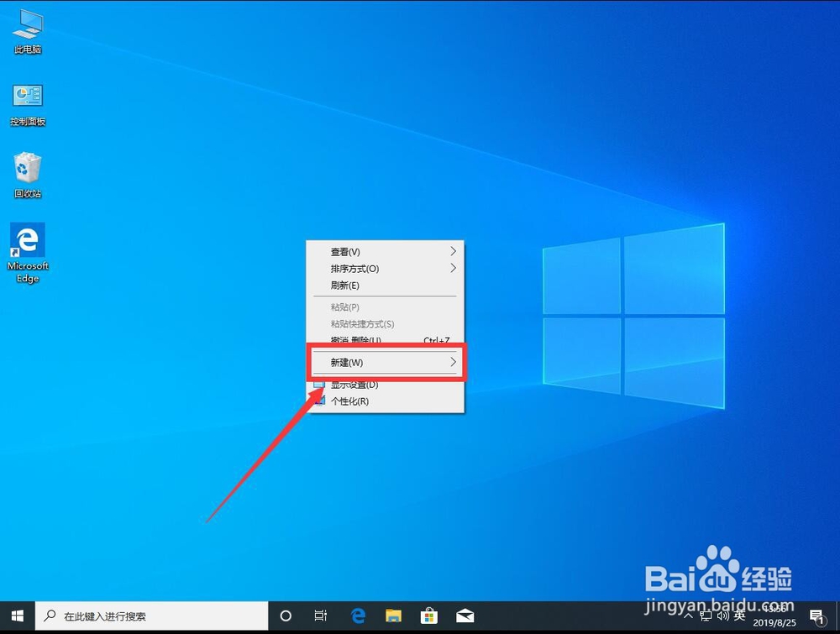The height and width of the screenshot is (634, 840).
Task: Show hidden tray icons chevron
Action: 689,616
